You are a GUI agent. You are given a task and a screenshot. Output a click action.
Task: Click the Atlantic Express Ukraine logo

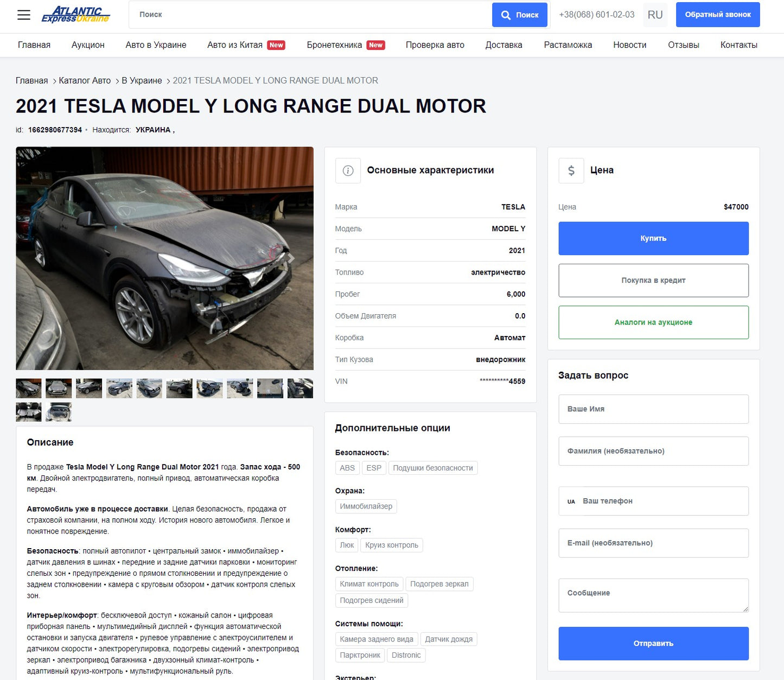pos(76,15)
